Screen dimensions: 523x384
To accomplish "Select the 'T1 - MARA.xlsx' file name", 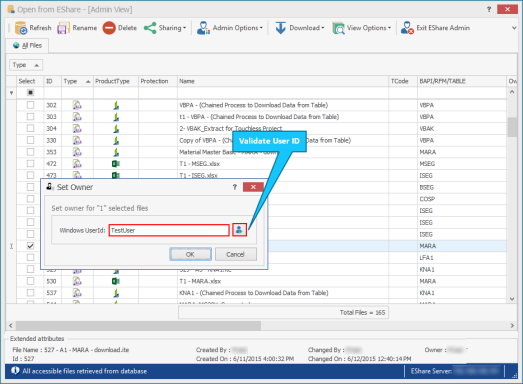I will 200,281.
